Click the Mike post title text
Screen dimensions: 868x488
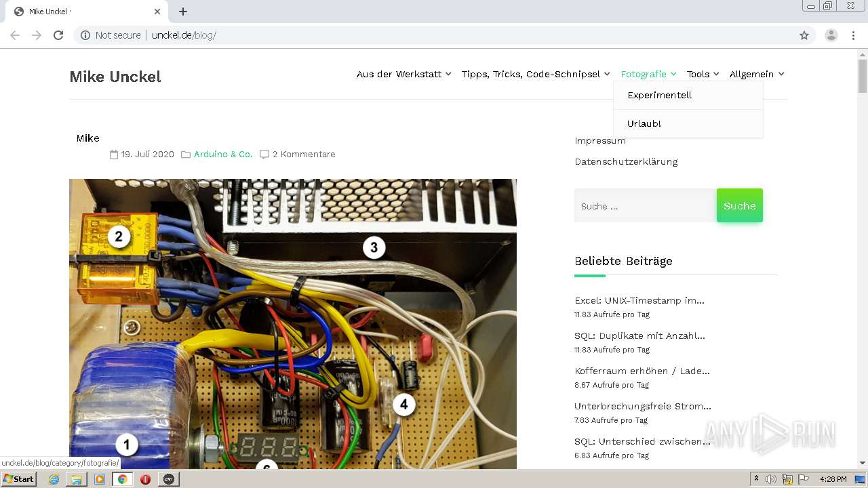(87, 138)
